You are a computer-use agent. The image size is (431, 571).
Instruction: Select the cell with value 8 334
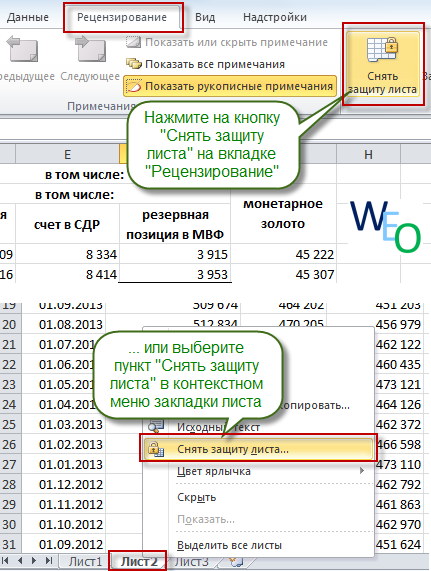tap(67, 254)
